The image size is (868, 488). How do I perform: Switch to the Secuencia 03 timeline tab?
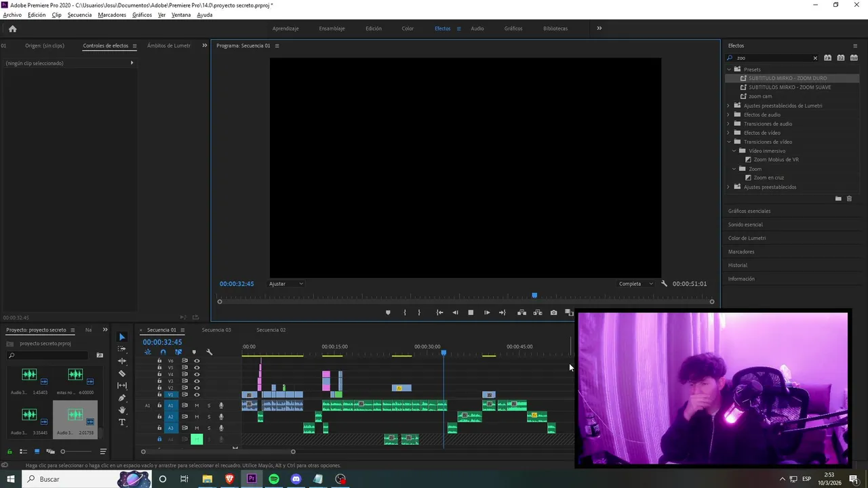pos(216,330)
